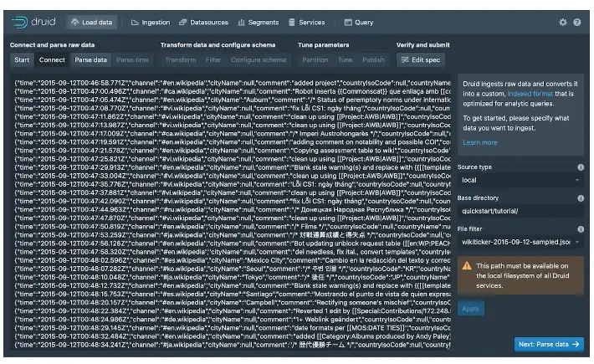Click Next: Parse data button
This screenshot has width=594, height=364.
(x=549, y=344)
